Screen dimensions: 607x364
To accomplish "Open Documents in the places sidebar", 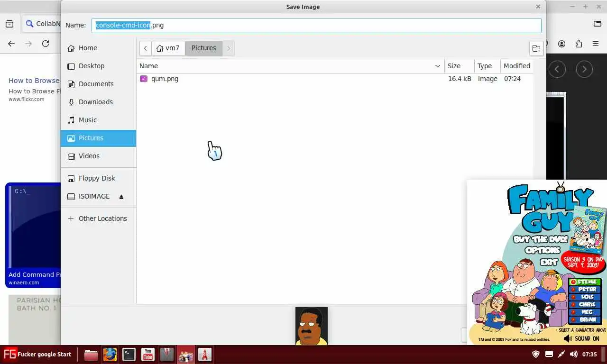I will pos(98,84).
